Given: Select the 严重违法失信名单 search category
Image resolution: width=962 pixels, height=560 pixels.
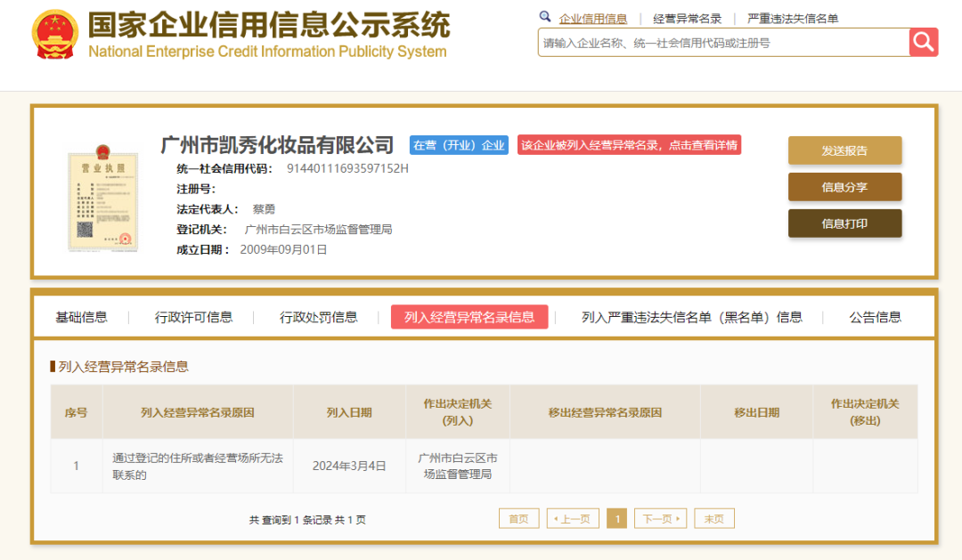Looking at the screenshot, I should pyautogui.click(x=792, y=19).
